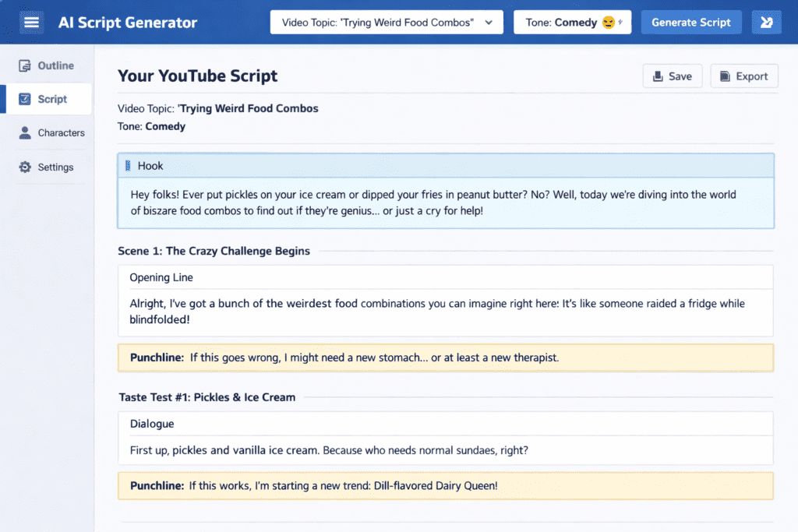Image resolution: width=798 pixels, height=532 pixels.
Task: Click the Opening Line text in Scene 1
Action: click(x=161, y=278)
